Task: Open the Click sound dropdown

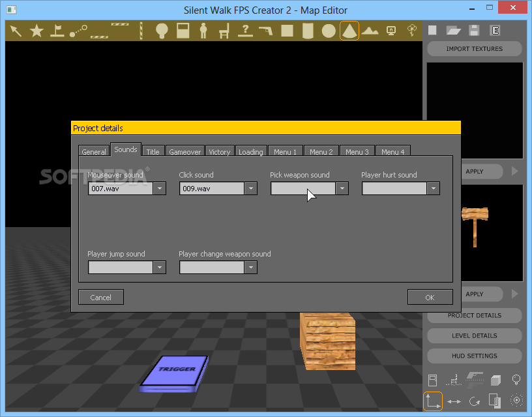Action: tap(251, 189)
